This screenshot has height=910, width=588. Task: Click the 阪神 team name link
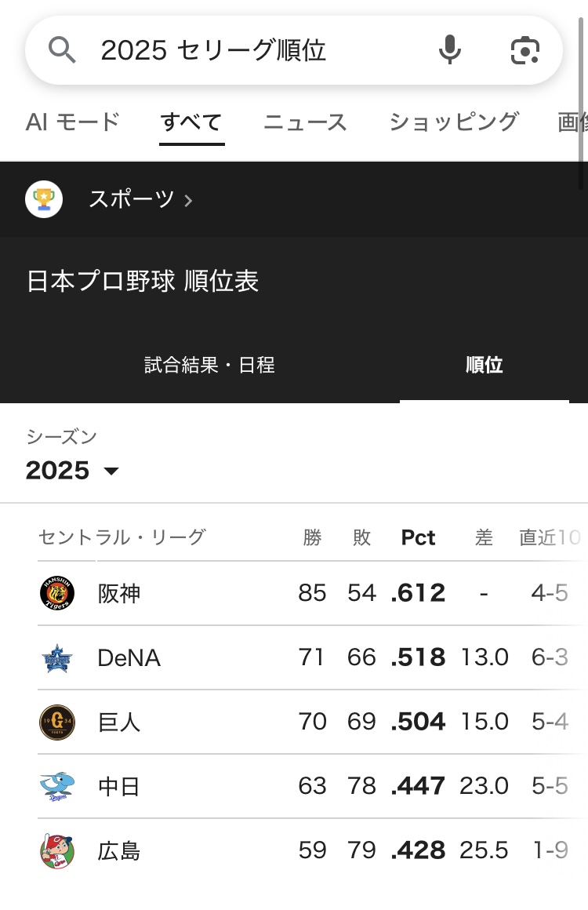[x=119, y=593]
